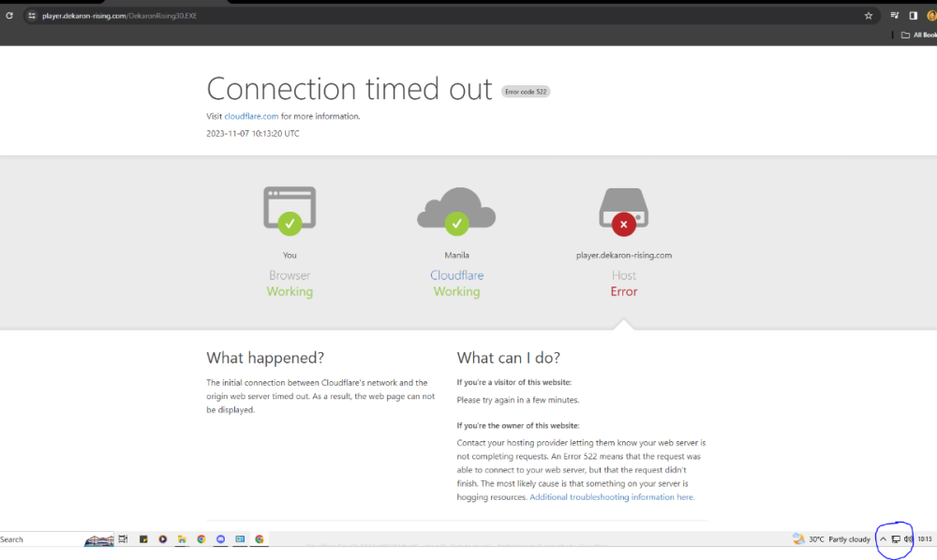Open the blue window app icon in taskbar
This screenshot has width=937, height=560.
(x=240, y=539)
